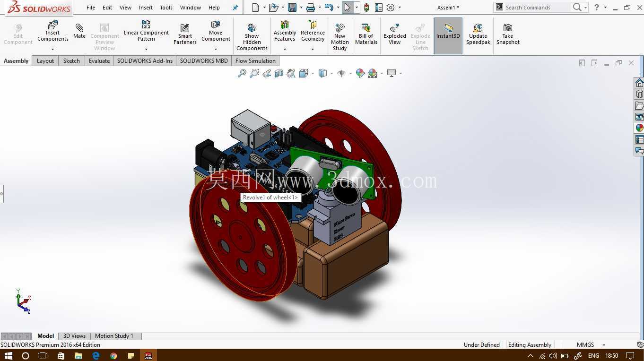
Task: Open File Explorer from taskbar
Action: tap(78, 355)
